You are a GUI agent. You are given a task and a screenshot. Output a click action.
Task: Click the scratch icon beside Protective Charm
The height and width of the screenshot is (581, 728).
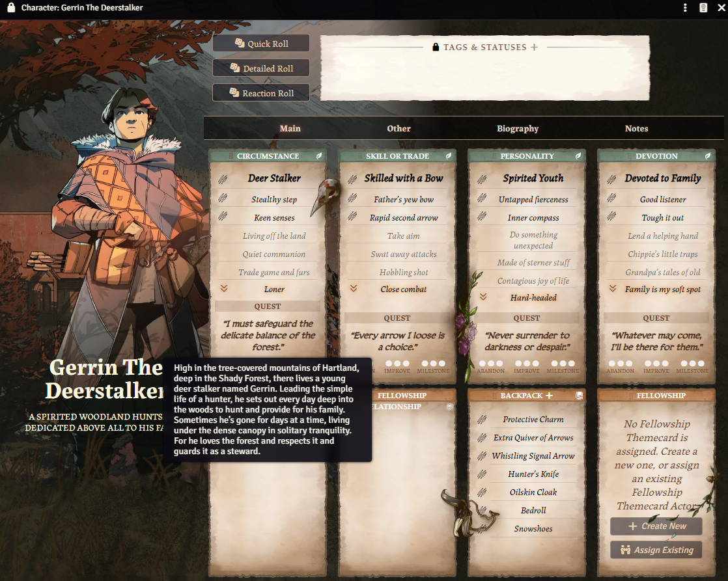(482, 420)
